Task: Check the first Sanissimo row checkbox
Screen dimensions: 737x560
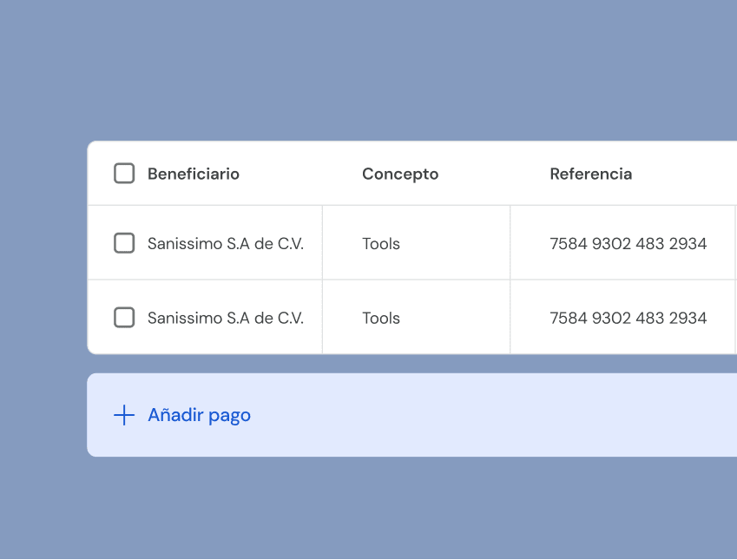Action: pyautogui.click(x=124, y=243)
